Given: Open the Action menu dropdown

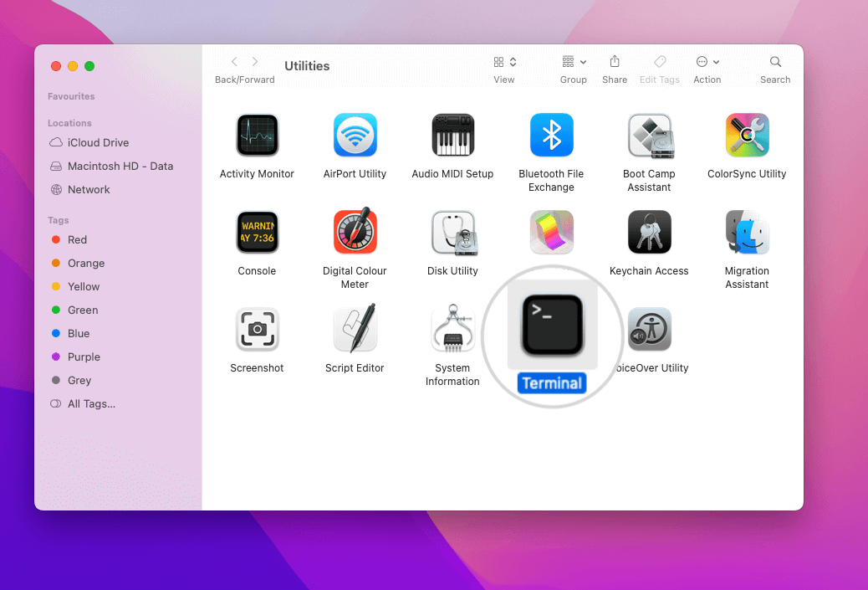Looking at the screenshot, I should click(x=707, y=62).
